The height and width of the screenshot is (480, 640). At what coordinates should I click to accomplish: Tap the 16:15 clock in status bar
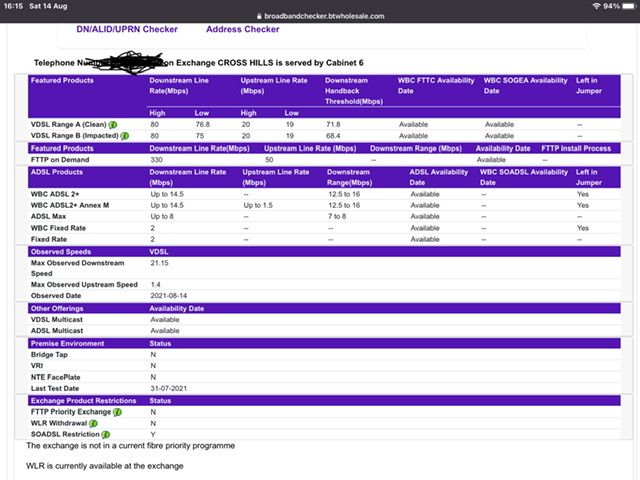(14, 6)
